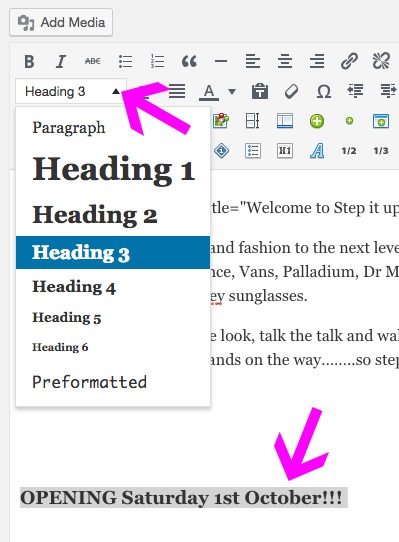Image resolution: width=399 pixels, height=542 pixels.
Task: Click the large green plus icon
Action: pyautogui.click(x=317, y=121)
